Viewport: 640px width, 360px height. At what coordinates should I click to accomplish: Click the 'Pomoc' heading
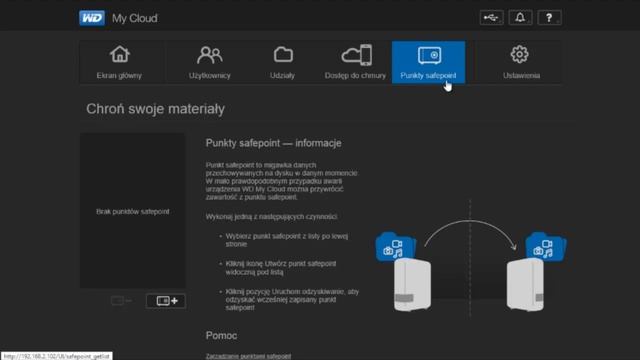[x=221, y=336]
